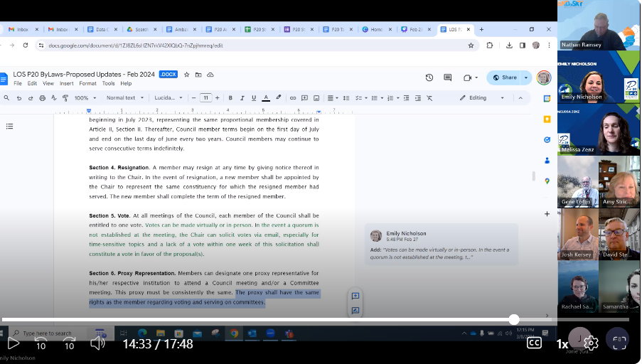Expand the Share options arrow

click(x=526, y=77)
